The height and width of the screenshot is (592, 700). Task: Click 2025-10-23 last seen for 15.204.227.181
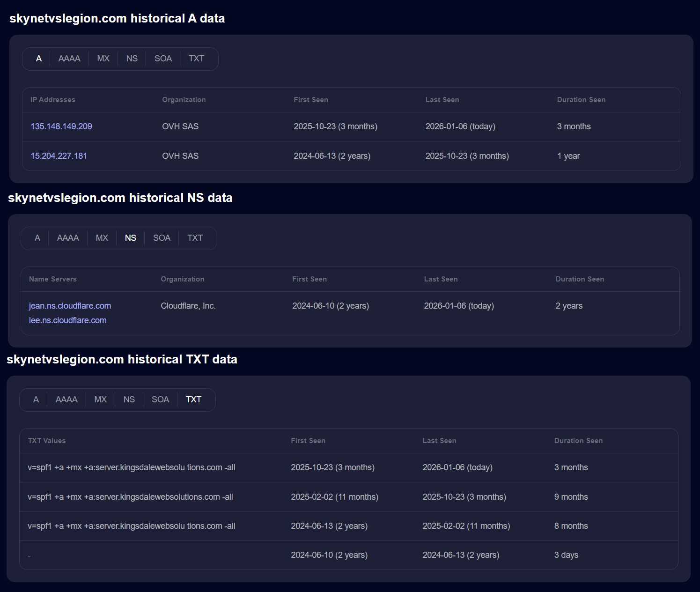tap(467, 156)
